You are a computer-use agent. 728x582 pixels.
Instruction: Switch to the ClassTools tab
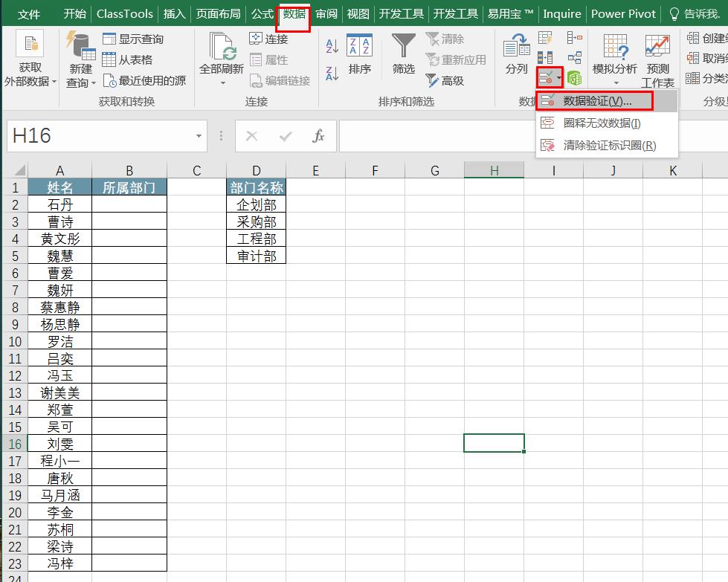pos(124,14)
